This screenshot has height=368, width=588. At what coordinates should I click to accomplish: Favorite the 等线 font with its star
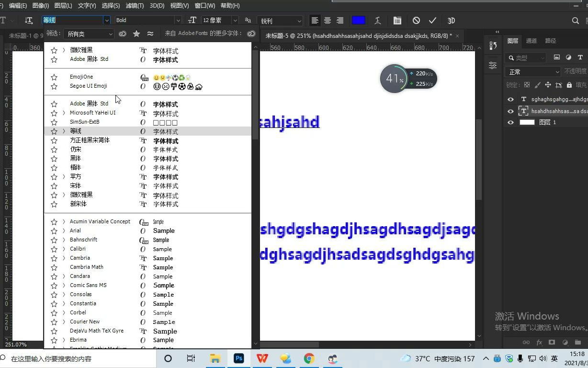[x=54, y=131]
